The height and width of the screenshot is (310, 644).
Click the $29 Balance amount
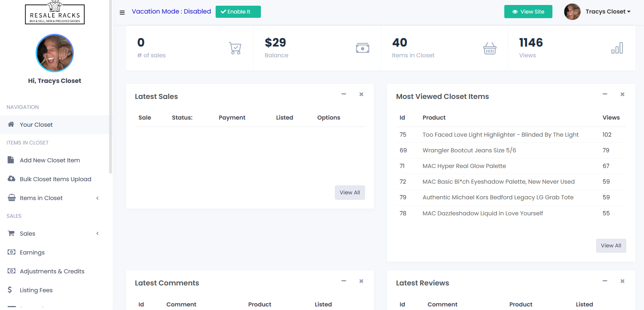pos(275,43)
